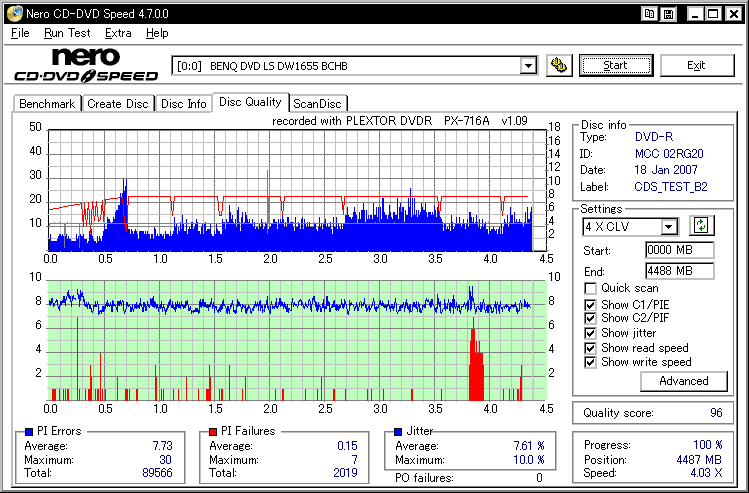Click the green refresh speed icon
Screen dimensions: 749x493
pos(701,226)
